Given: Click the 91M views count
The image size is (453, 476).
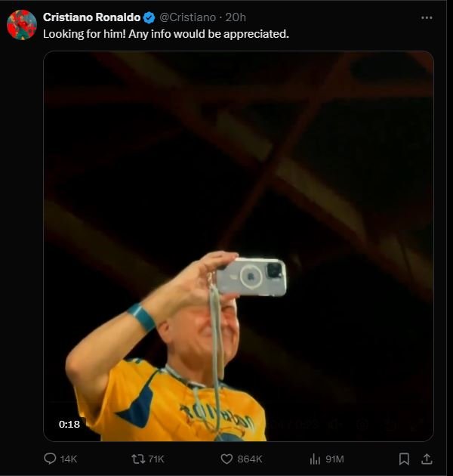Looking at the screenshot, I should [x=334, y=459].
